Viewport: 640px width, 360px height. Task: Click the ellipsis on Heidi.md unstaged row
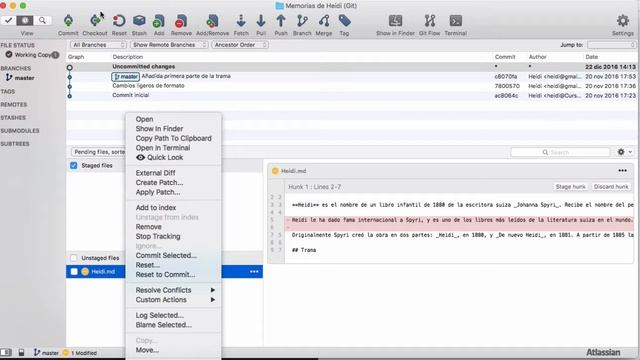point(254,272)
